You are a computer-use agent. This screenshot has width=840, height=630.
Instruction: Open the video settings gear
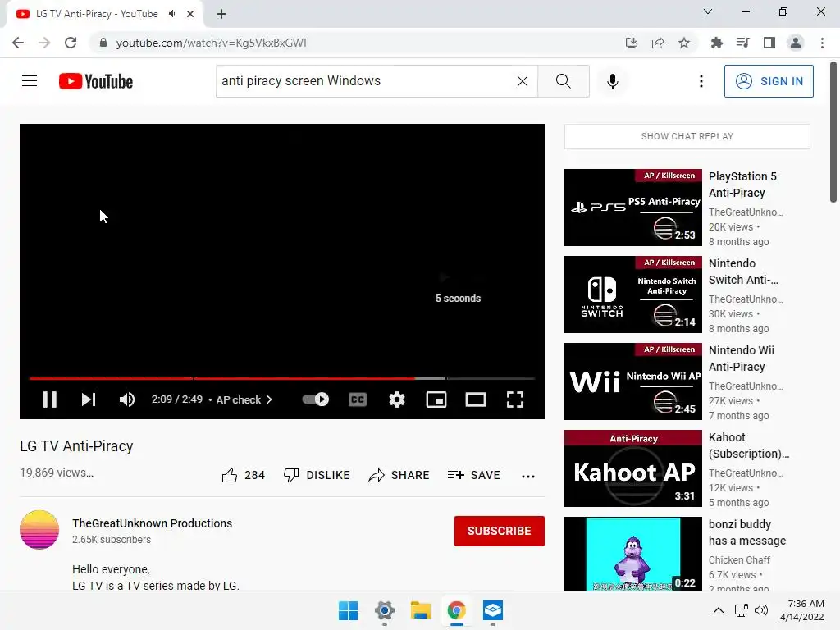(x=397, y=399)
